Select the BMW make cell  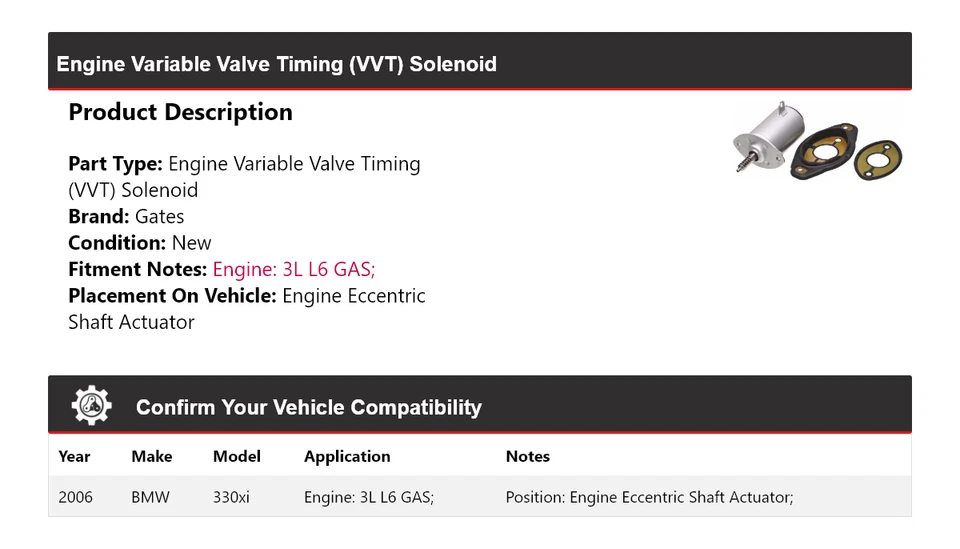click(150, 497)
